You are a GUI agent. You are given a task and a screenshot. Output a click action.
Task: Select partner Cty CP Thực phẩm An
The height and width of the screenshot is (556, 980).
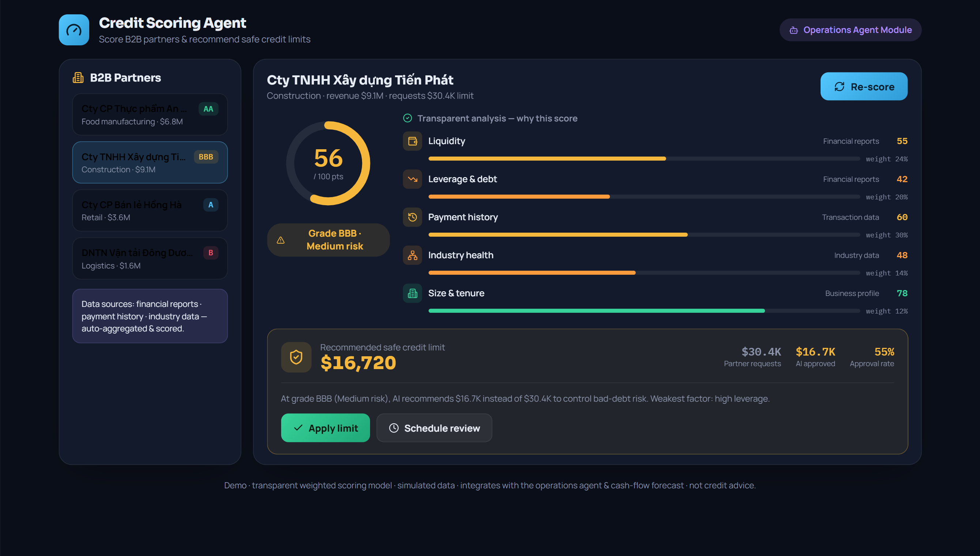coord(150,114)
